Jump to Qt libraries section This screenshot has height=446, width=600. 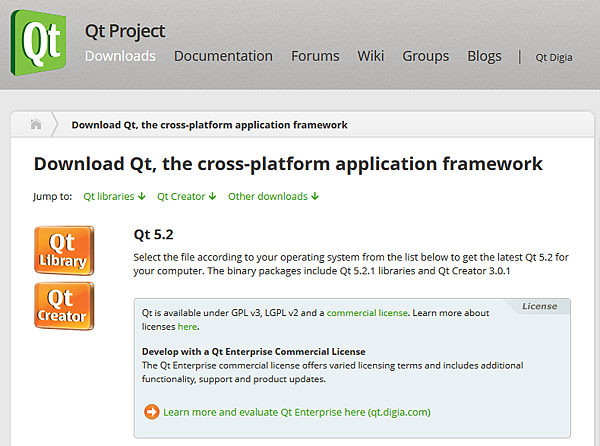click(114, 196)
